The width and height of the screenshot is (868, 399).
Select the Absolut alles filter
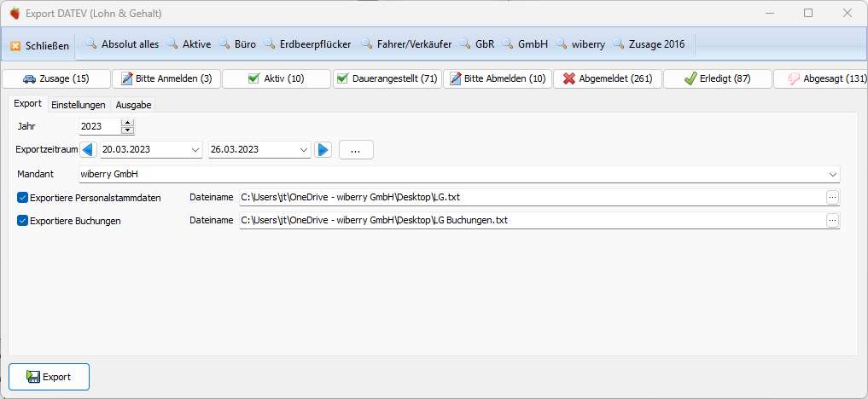124,44
